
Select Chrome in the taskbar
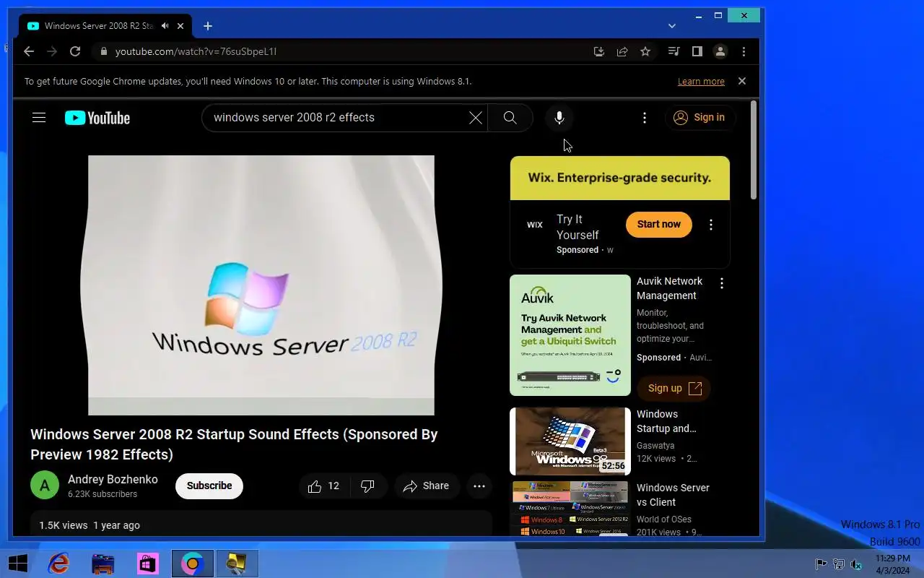(193, 564)
